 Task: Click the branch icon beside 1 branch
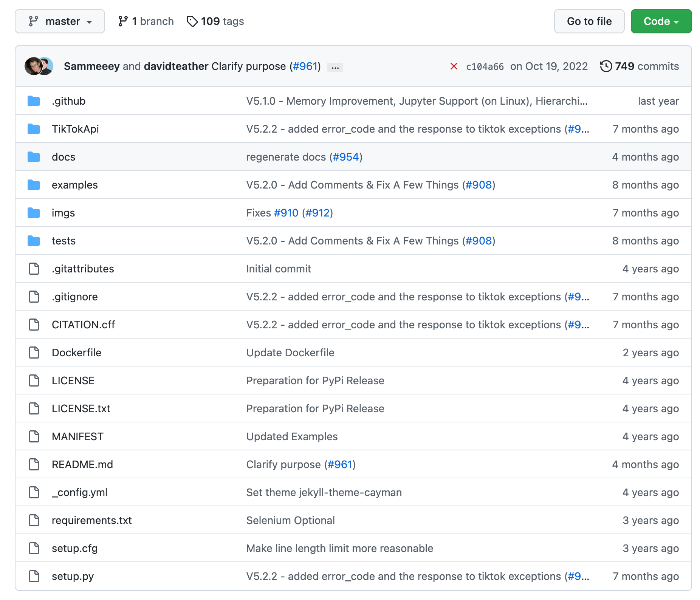point(123,21)
